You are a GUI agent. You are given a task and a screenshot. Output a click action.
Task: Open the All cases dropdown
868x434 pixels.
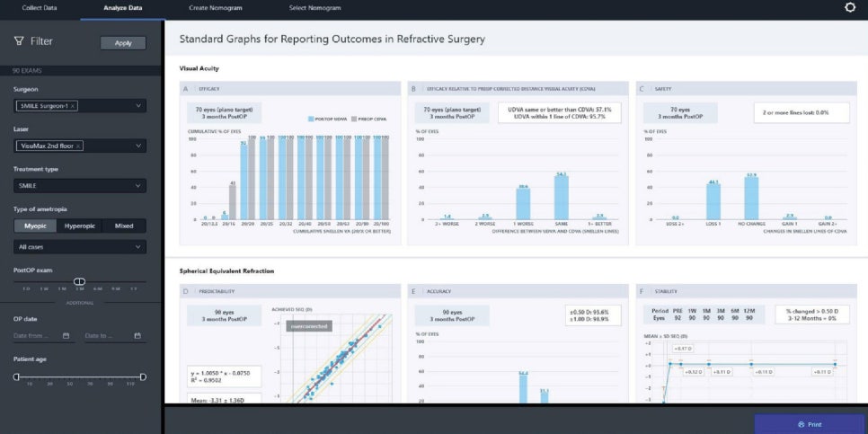pos(80,247)
